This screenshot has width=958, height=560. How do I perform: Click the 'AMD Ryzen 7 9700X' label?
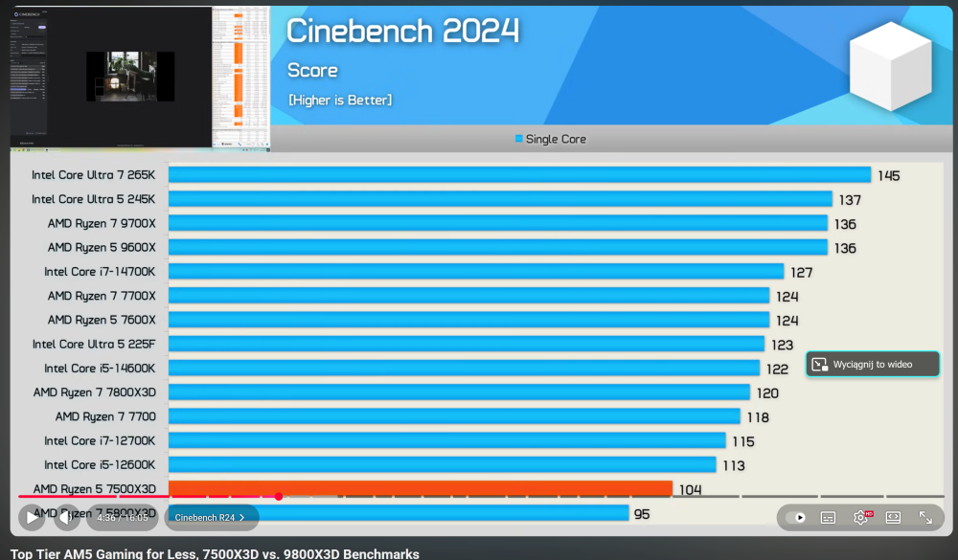(x=102, y=223)
